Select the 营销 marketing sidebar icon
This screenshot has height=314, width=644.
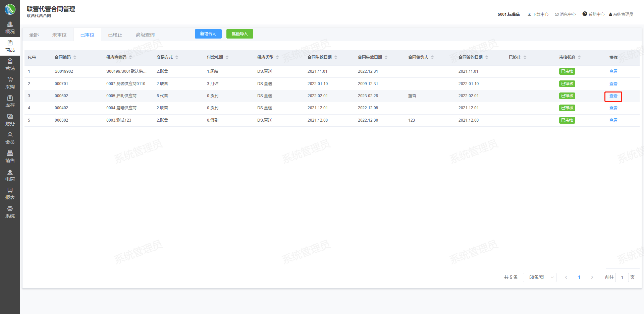(10, 62)
